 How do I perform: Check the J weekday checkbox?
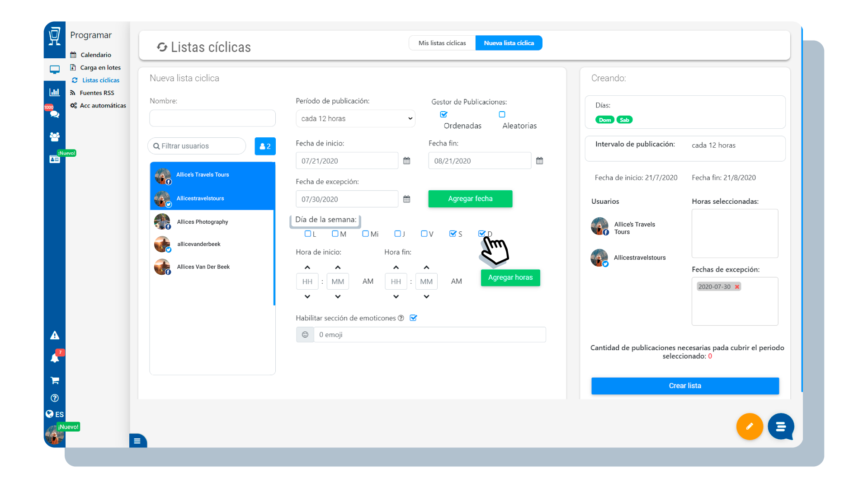pyautogui.click(x=397, y=234)
